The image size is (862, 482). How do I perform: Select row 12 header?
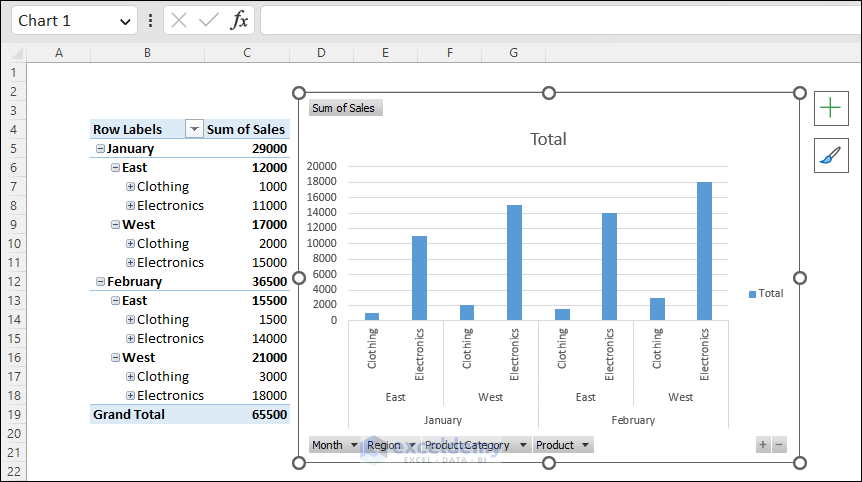tap(13, 281)
